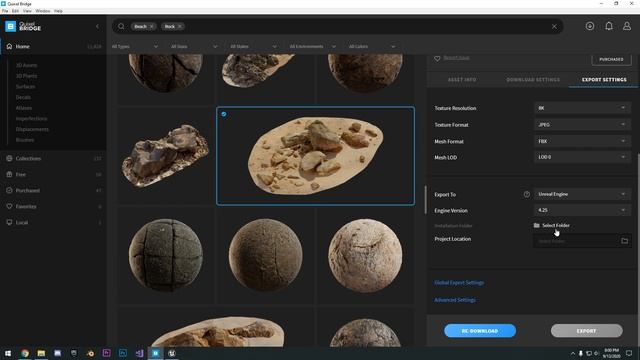Open the Windows Start menu
This screenshot has width=640, height=360.
point(8,353)
